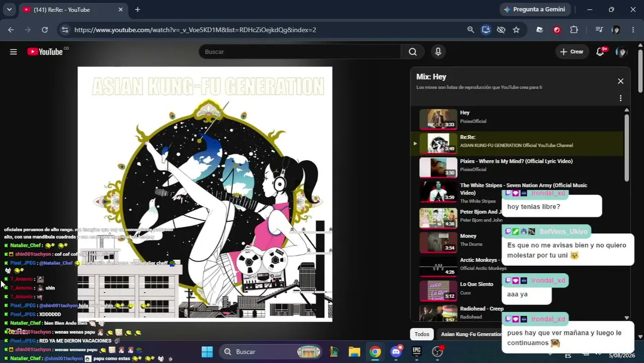Click the YouTube search magnifier button

pyautogui.click(x=413, y=51)
